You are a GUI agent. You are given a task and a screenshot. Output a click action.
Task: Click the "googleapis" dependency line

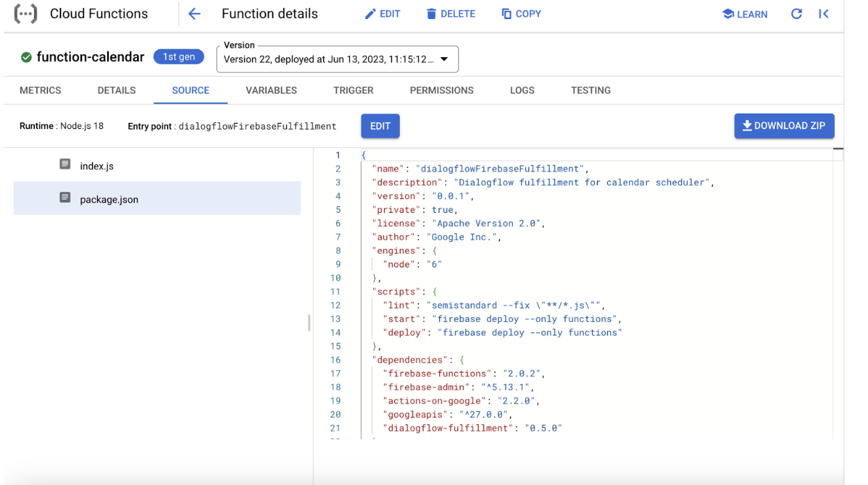pos(448,415)
